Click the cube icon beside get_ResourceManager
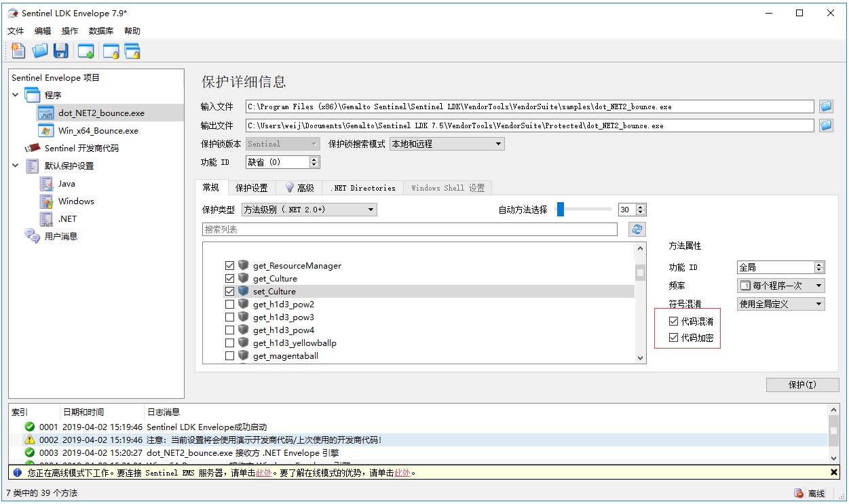The image size is (849, 504). click(244, 265)
